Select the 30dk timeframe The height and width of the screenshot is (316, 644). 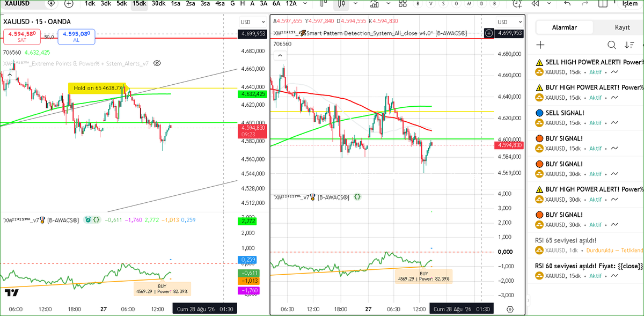pos(158,3)
